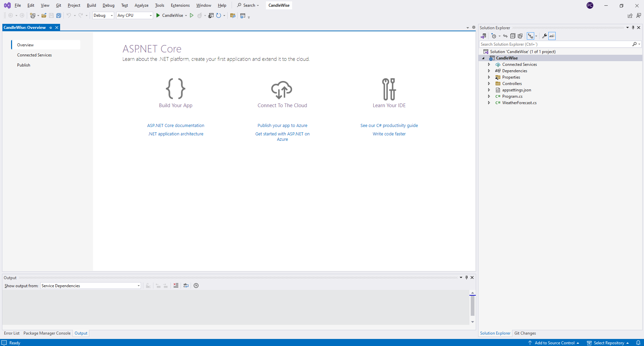Viewport: 644px width, 346px height.
Task: Collapse all items in Solution Explorer
Action: coord(513,36)
